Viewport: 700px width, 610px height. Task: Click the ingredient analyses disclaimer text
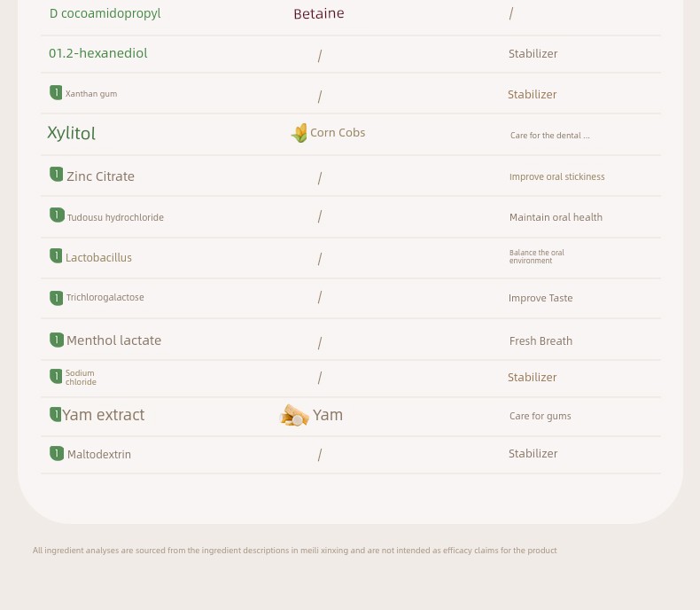295,551
